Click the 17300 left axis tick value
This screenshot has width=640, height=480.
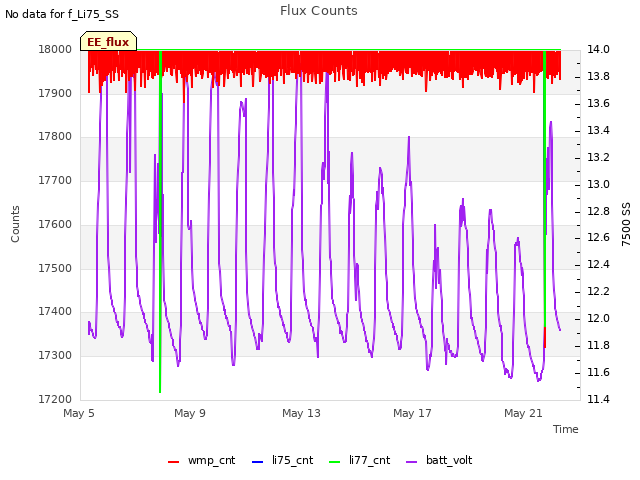coord(55,356)
